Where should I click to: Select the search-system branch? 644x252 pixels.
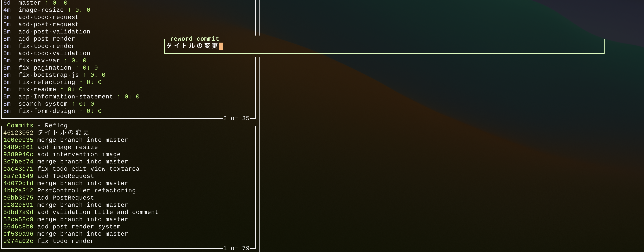(x=43, y=104)
